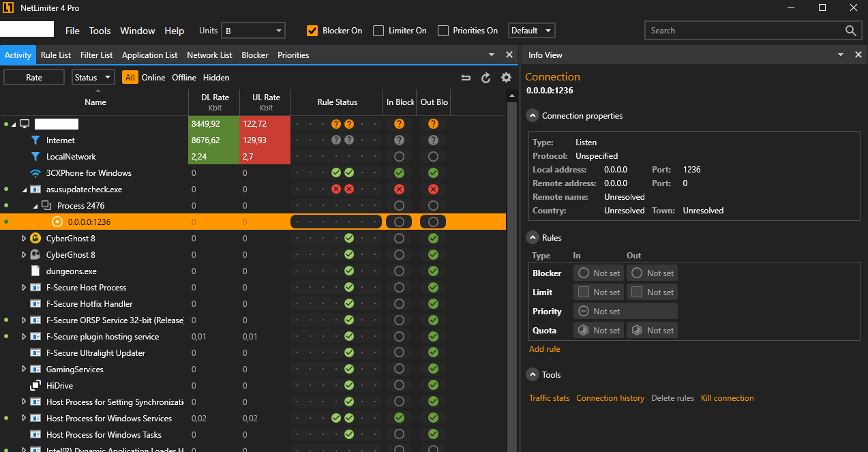Disable the Blocker On checkbox

tap(312, 31)
